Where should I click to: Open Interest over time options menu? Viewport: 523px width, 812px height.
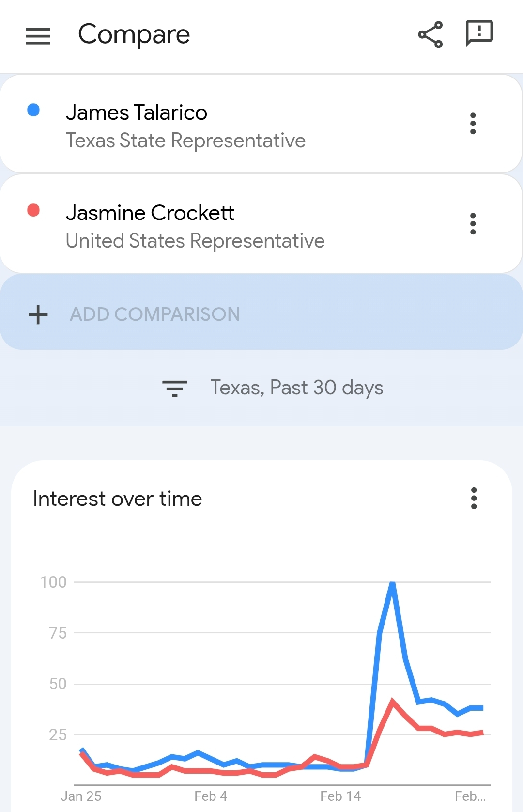coord(474,498)
